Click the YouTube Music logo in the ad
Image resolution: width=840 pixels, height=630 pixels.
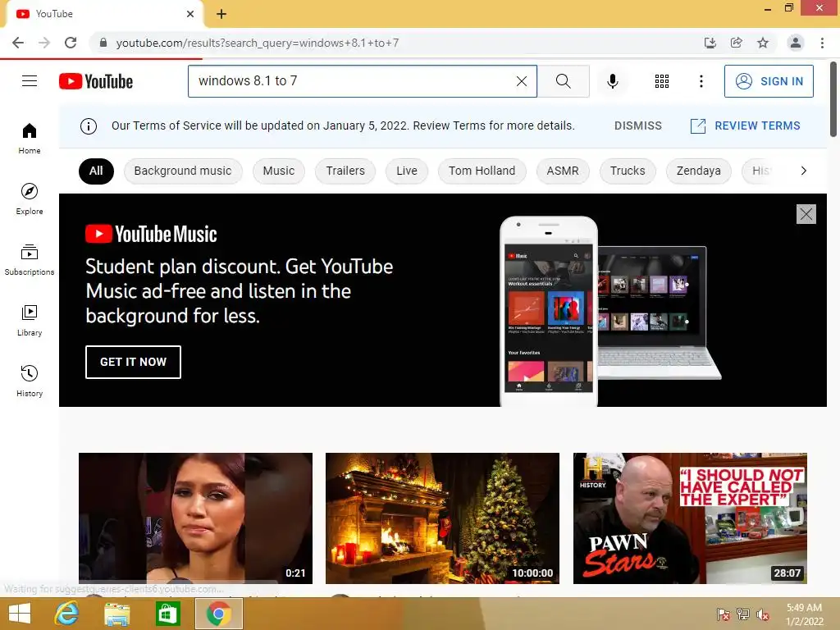click(x=151, y=234)
